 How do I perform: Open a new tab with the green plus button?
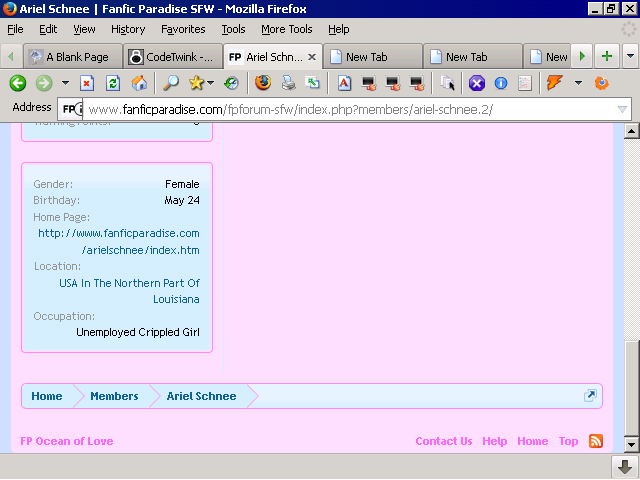click(x=607, y=56)
